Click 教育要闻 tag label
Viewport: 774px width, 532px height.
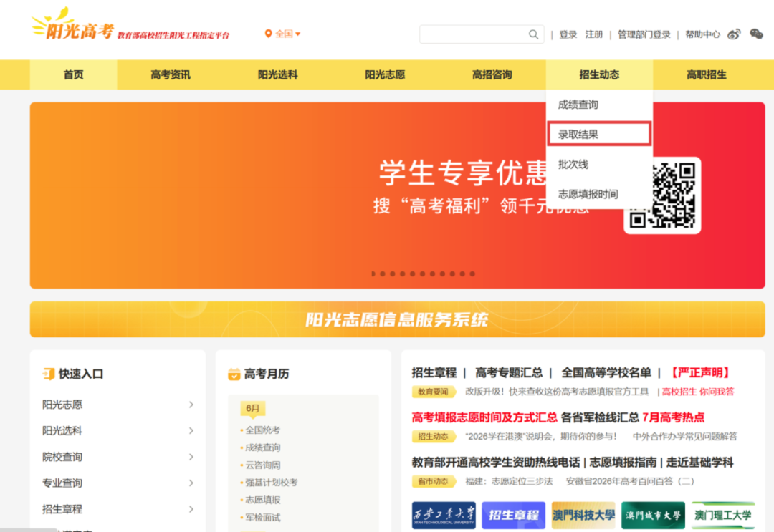tap(433, 392)
